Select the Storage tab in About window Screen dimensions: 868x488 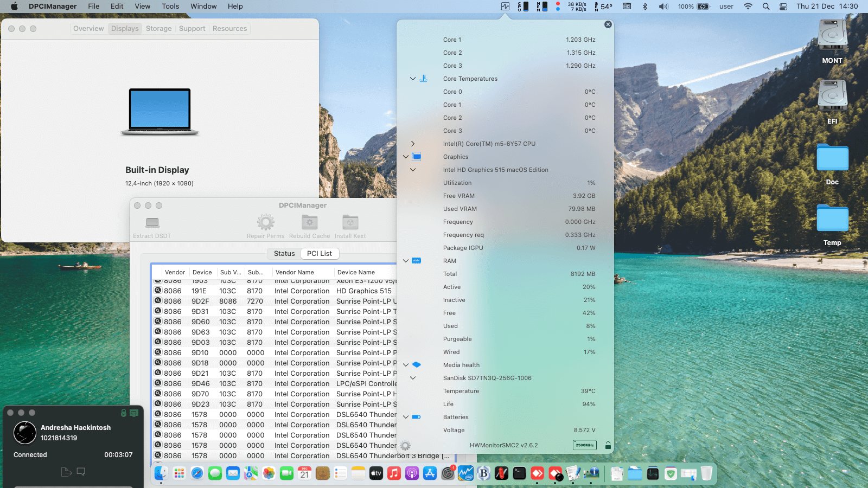click(x=158, y=29)
